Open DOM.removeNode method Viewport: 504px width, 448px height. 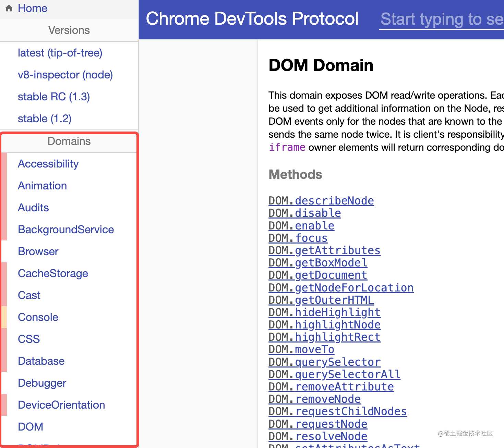tap(315, 399)
